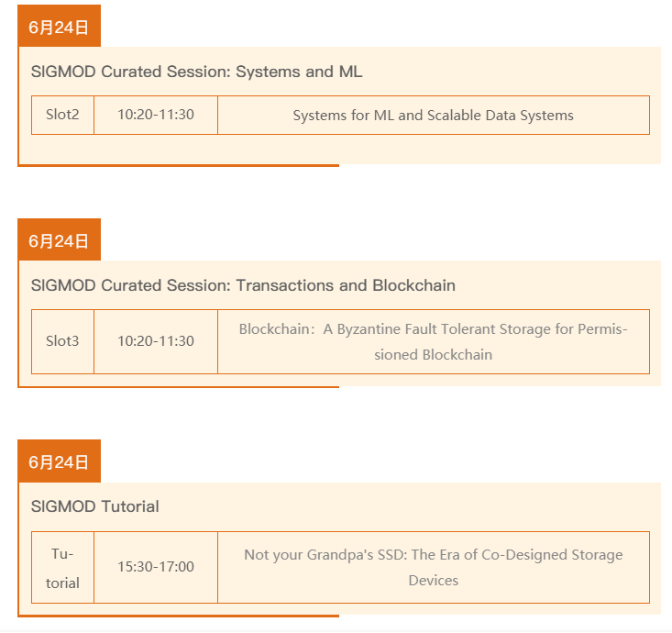672x633 pixels.
Task: Click the 15:30-17:00 time cell
Action: tap(156, 567)
